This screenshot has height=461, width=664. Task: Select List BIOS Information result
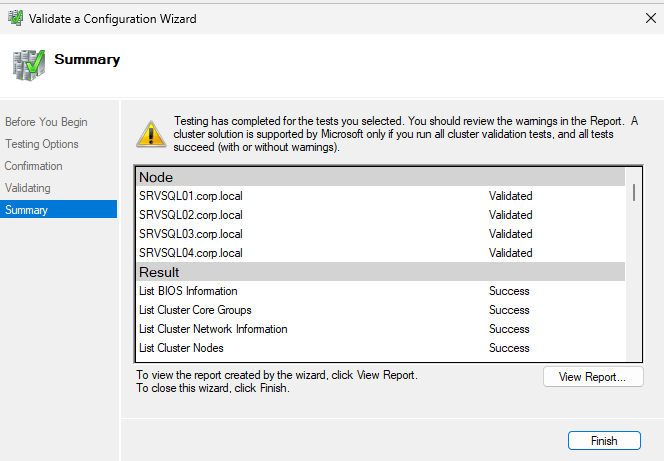click(x=381, y=291)
